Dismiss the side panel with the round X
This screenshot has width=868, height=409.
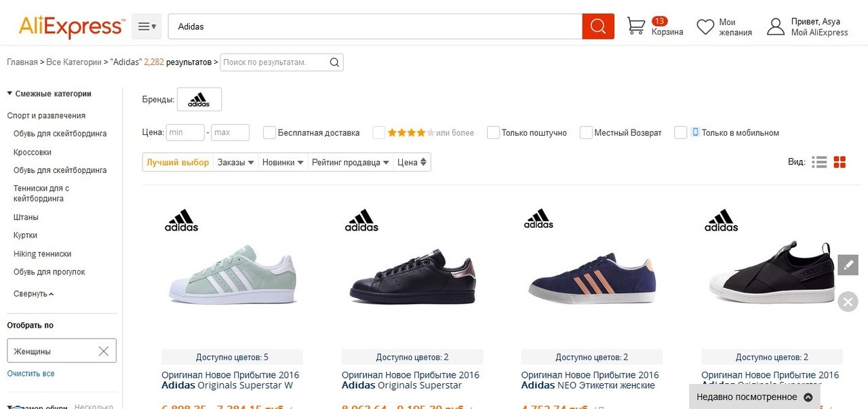[848, 301]
